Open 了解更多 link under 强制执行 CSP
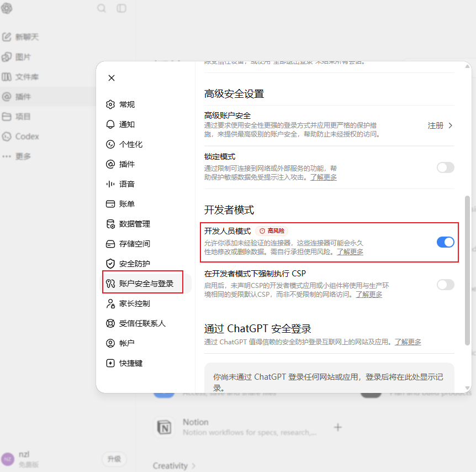 [369, 294]
